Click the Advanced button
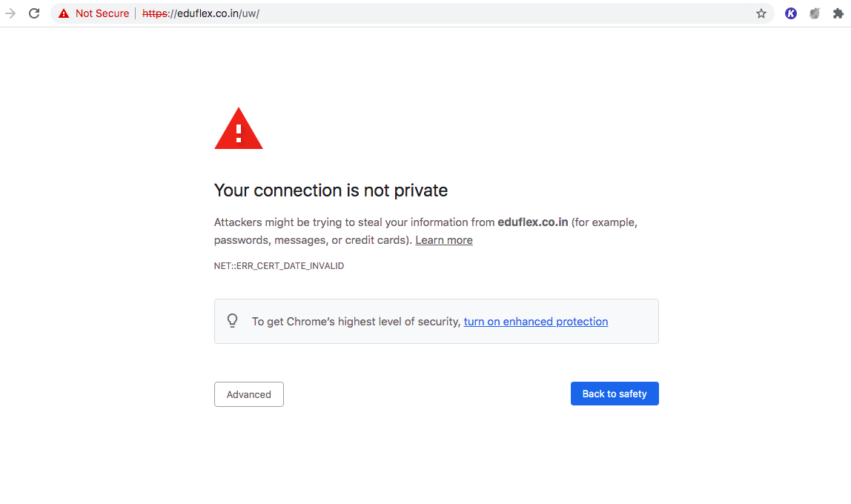Image resolution: width=851 pixels, height=504 pixels. [248, 394]
